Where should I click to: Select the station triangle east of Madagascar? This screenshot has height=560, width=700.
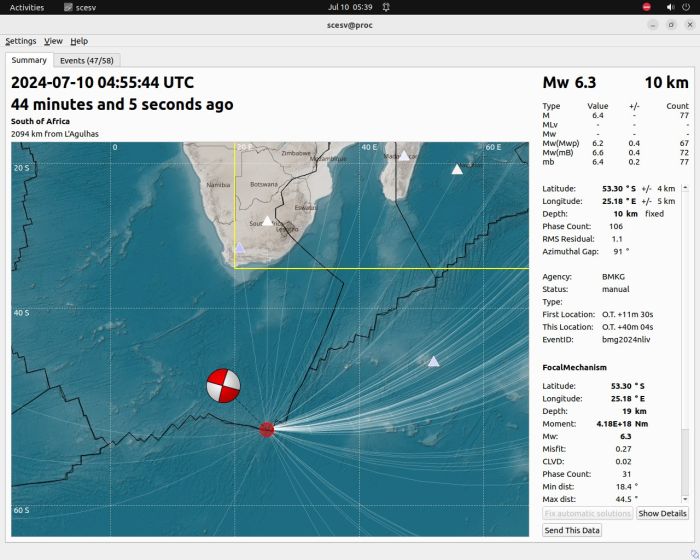(x=457, y=169)
